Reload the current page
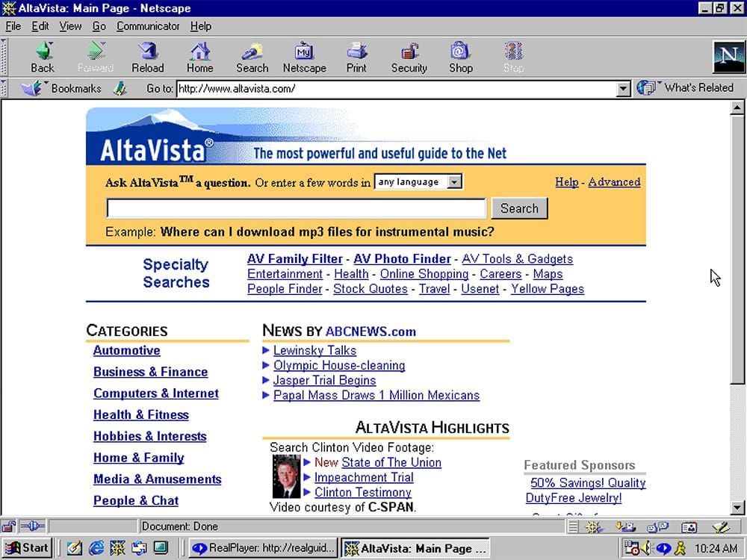Viewport: 747px width, 560px height. point(147,56)
